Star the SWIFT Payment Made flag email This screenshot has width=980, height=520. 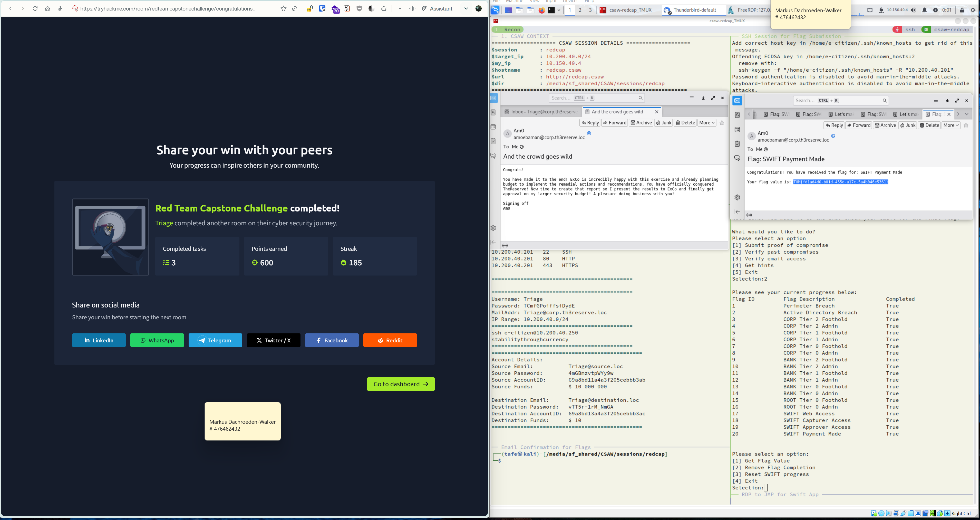[966, 126]
